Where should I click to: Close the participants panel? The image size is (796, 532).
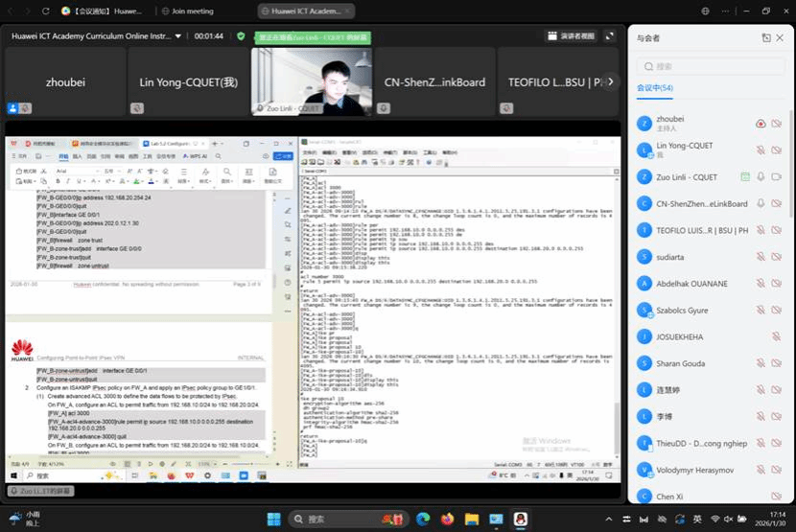(x=782, y=37)
